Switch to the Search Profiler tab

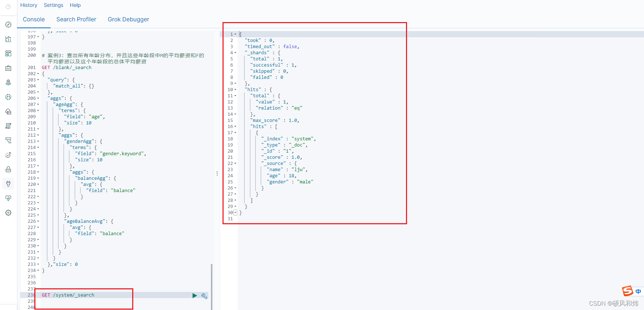(76, 20)
